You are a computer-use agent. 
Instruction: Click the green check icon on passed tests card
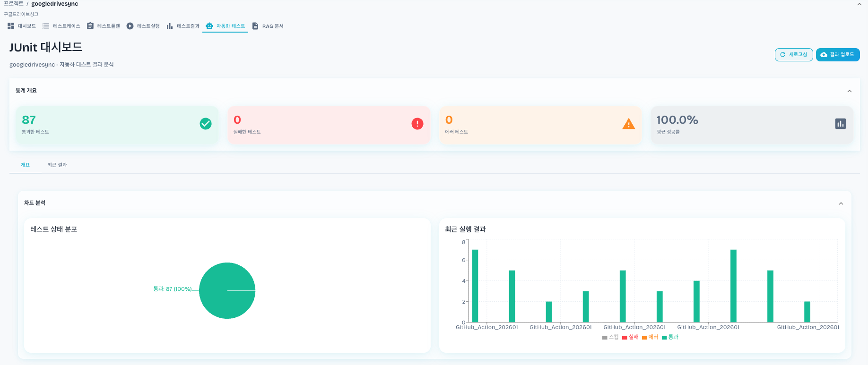[206, 124]
